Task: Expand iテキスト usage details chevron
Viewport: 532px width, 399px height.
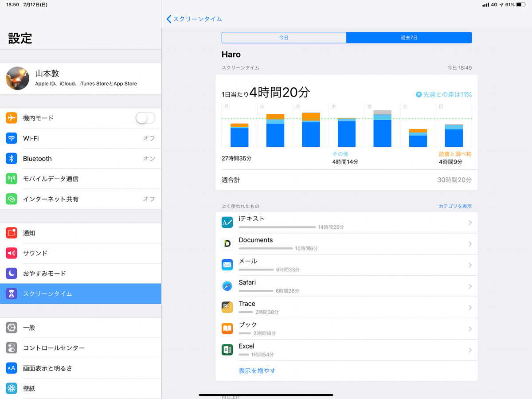Action: [470, 223]
